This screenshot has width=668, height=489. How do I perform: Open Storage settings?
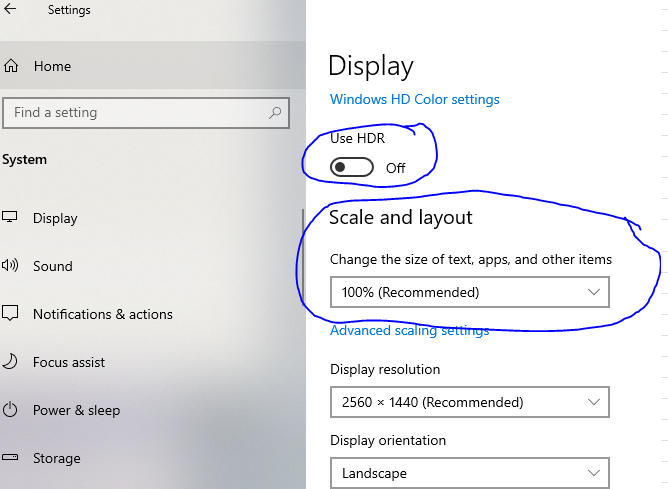[151, 458]
